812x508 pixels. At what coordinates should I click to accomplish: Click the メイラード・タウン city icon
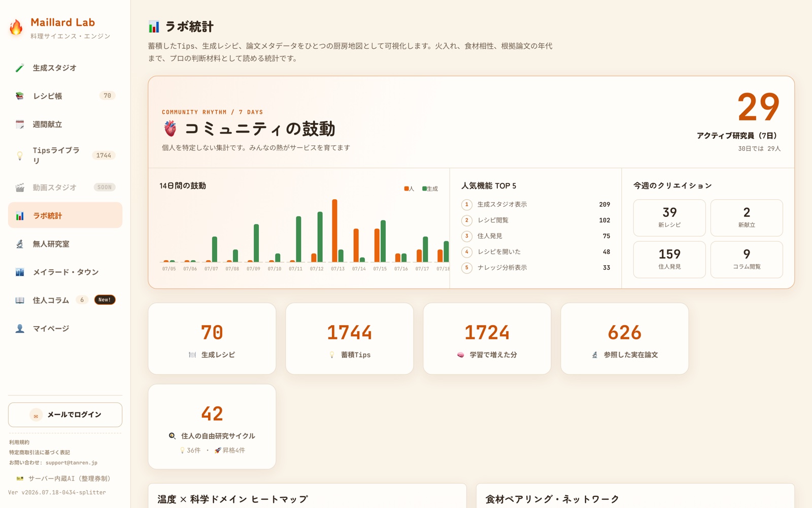coord(20,272)
